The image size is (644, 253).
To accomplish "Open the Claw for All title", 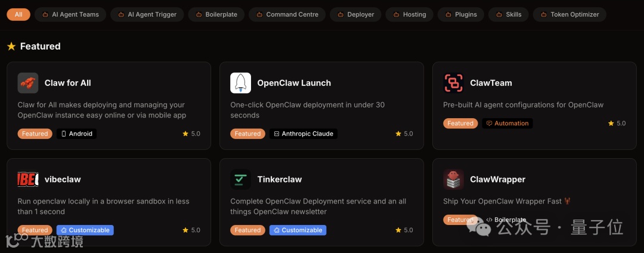I will point(68,83).
